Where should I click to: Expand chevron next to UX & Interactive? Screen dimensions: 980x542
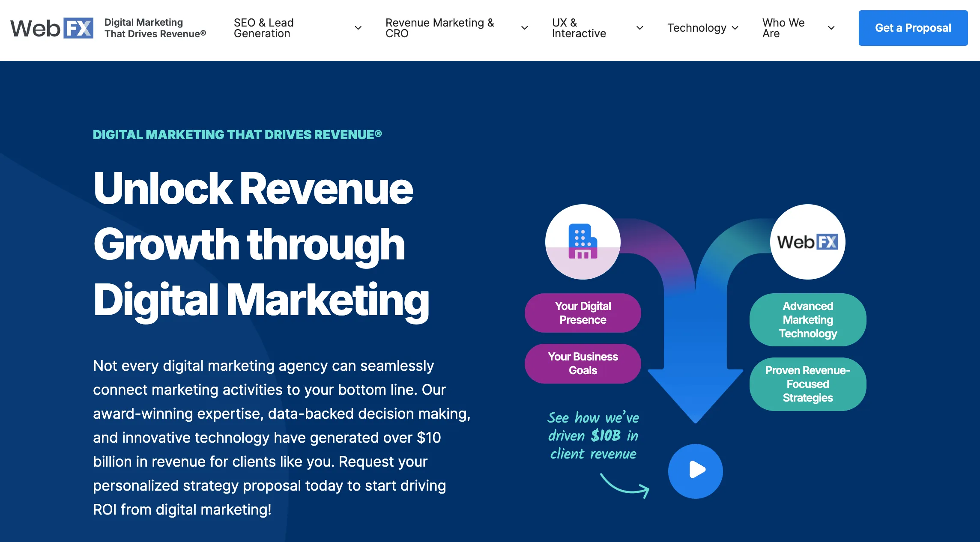point(639,28)
